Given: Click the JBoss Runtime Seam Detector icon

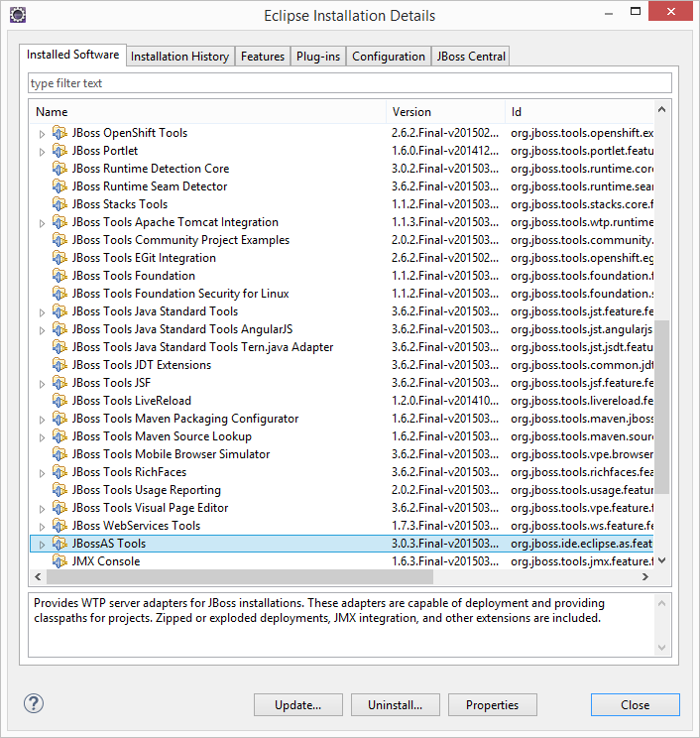Looking at the screenshot, I should [59, 186].
